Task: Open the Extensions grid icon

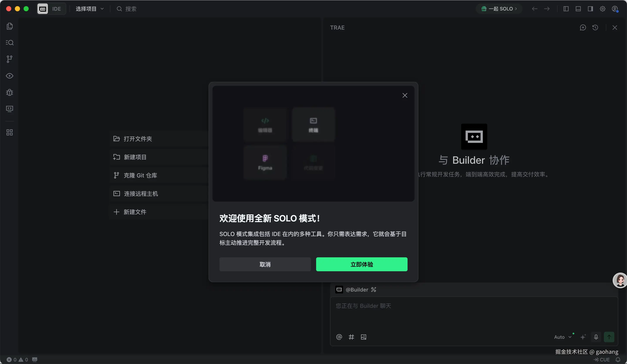Action: (10, 132)
